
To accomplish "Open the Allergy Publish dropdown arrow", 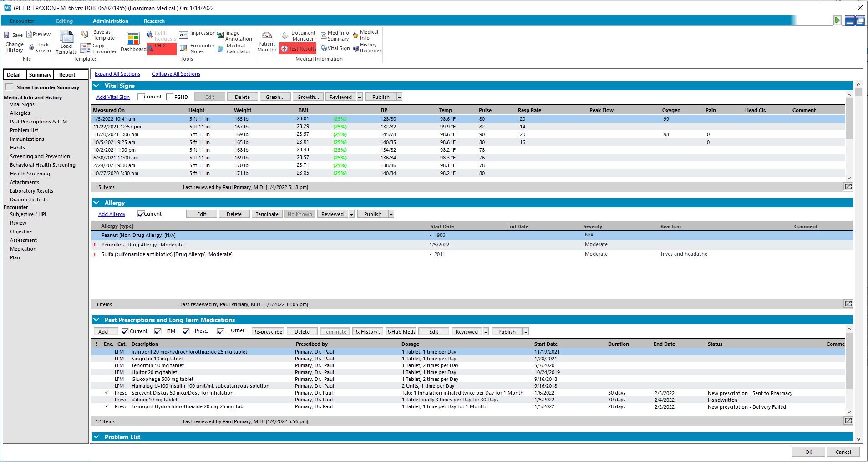I will coord(391,214).
